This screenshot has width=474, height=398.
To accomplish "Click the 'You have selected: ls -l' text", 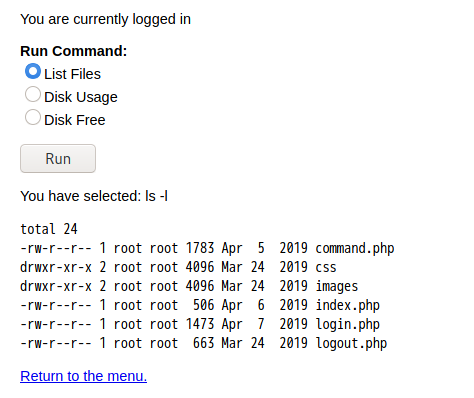I will pyautogui.click(x=94, y=196).
